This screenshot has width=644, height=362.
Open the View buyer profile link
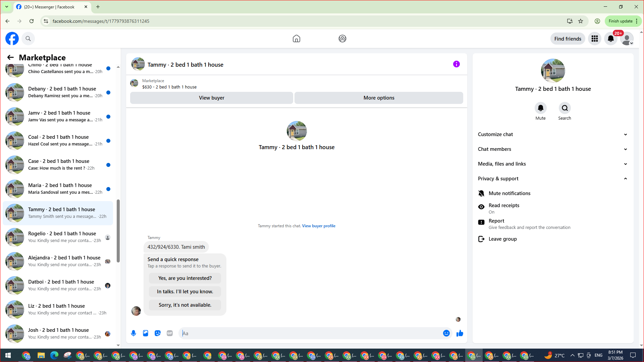coord(319,226)
